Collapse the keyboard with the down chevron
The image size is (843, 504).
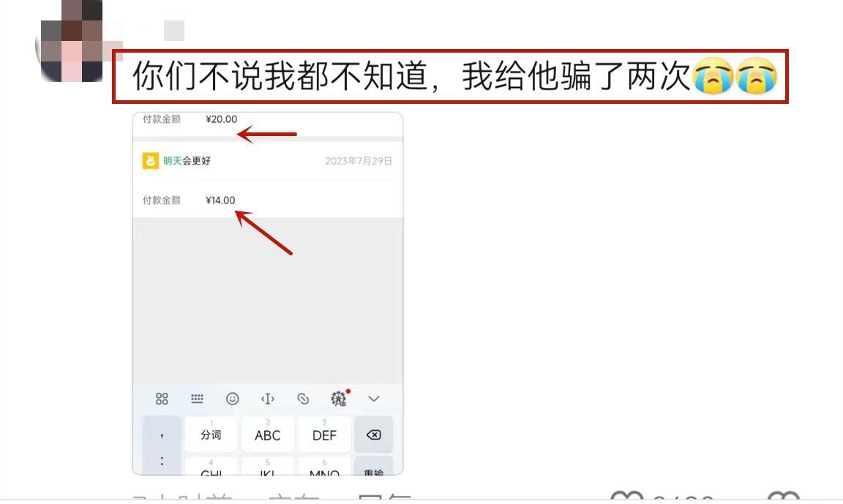tap(374, 399)
